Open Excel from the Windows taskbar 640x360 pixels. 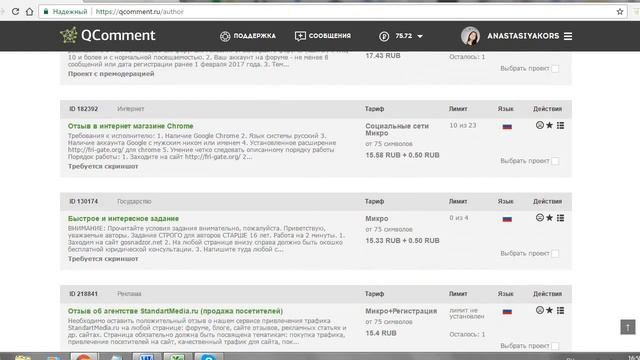(177, 357)
